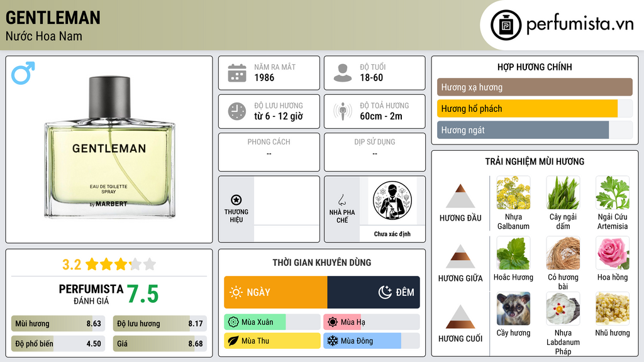Screen dimensions: 644x362
Task: Click the 3.2 rating number
Action: 72,265
